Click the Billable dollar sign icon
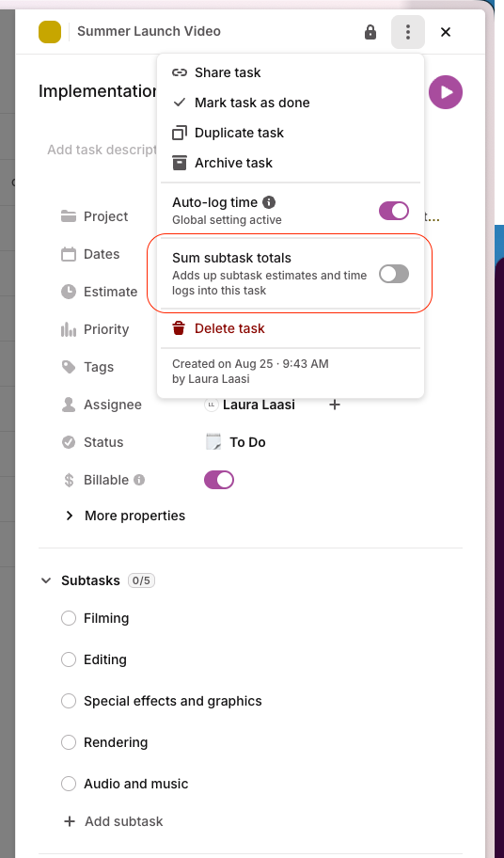 point(69,480)
